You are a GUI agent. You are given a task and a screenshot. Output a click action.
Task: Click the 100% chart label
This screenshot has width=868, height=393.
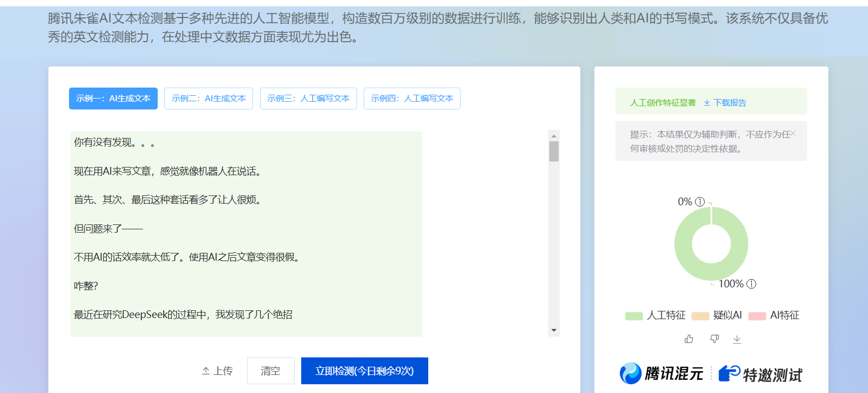(x=731, y=284)
